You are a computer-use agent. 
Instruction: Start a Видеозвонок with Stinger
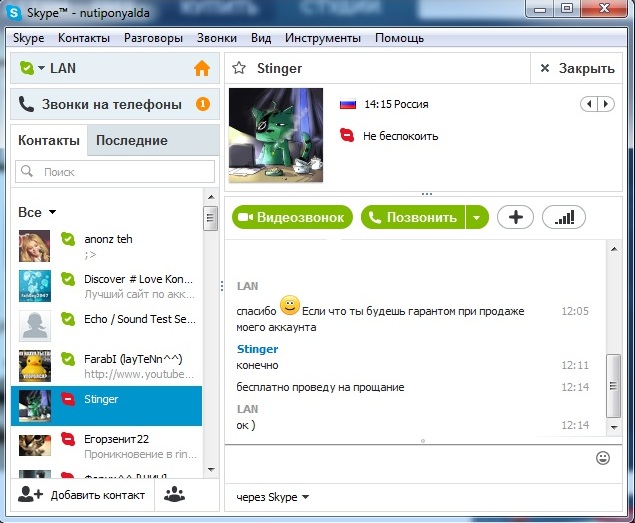292,217
